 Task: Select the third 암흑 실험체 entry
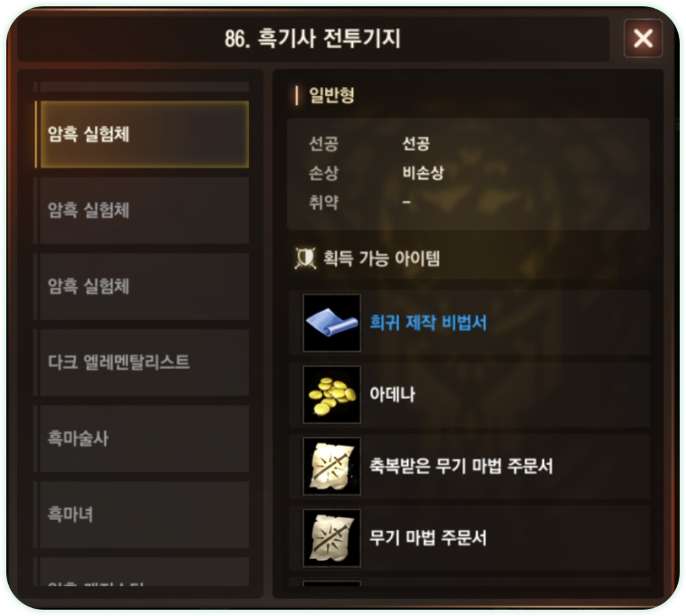pyautogui.click(x=142, y=286)
